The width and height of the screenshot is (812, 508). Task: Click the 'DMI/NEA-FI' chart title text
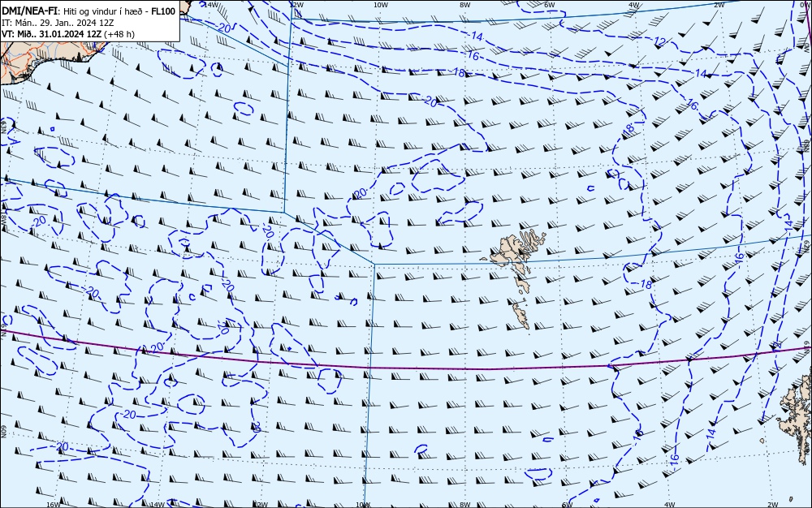pos(29,11)
